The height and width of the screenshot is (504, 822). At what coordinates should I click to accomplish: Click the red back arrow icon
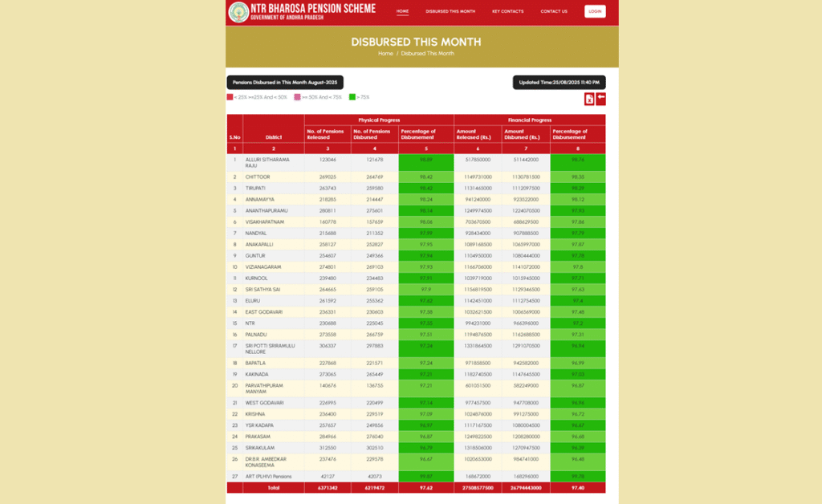click(x=600, y=99)
